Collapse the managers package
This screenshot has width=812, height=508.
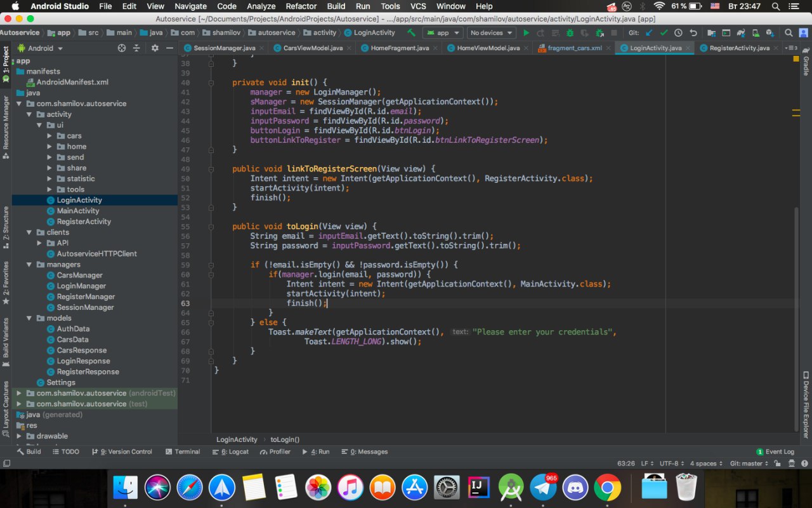coord(29,265)
